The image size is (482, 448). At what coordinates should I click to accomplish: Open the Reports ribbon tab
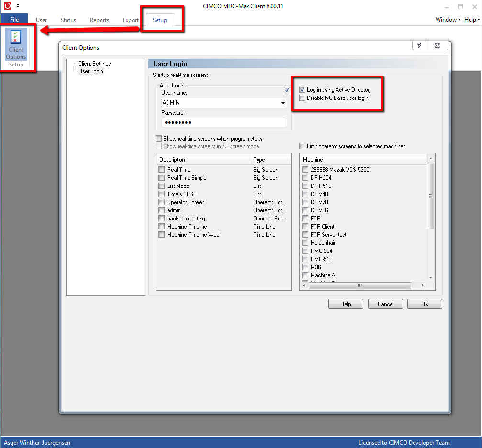pyautogui.click(x=100, y=20)
